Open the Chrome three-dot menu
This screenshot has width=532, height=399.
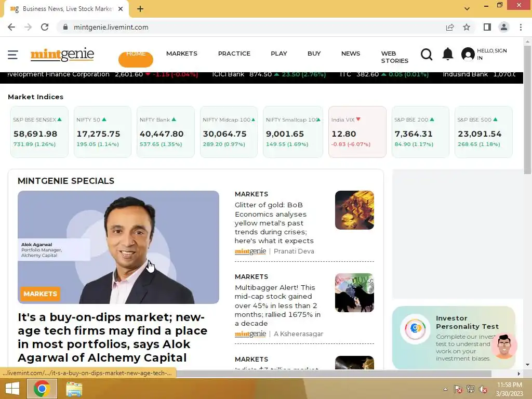(521, 27)
